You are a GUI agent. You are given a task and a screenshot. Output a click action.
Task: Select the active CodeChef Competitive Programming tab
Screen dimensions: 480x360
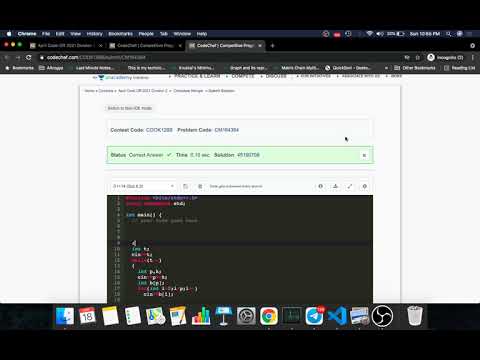point(224,45)
